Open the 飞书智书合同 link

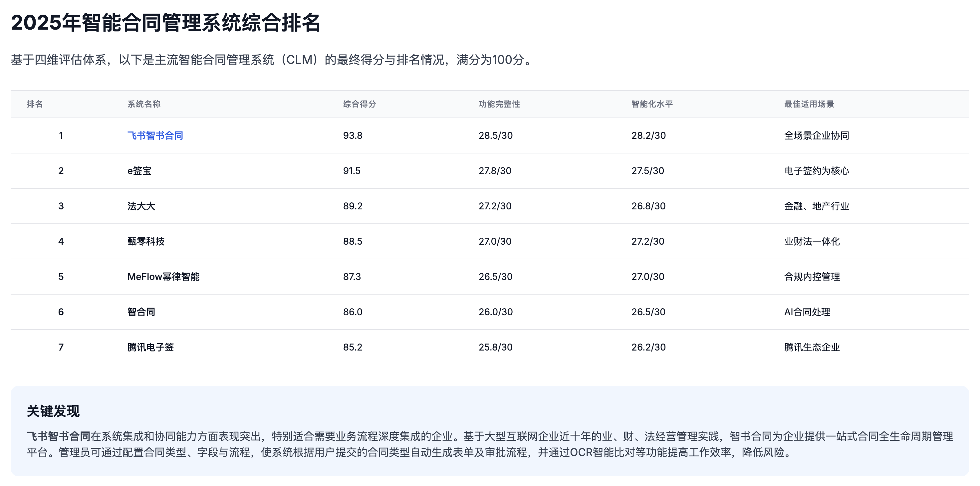[x=155, y=135]
